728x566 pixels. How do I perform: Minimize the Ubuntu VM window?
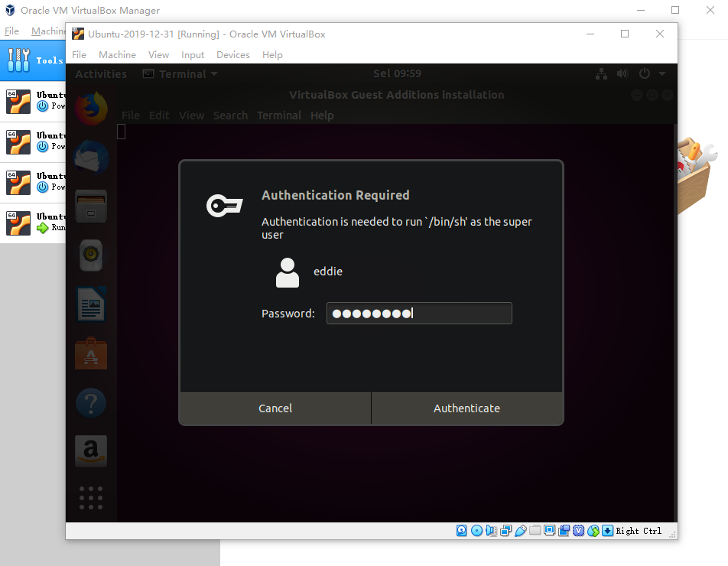point(590,34)
